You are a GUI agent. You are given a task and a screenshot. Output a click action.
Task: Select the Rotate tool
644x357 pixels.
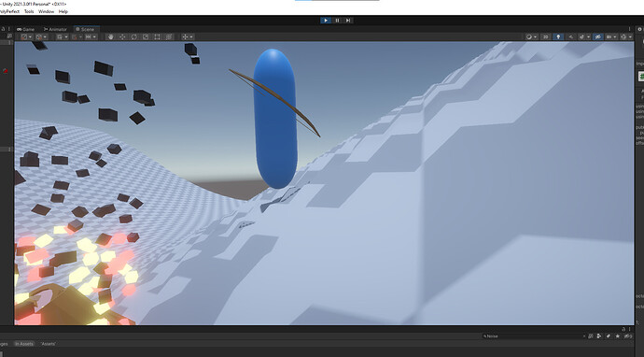coord(133,36)
